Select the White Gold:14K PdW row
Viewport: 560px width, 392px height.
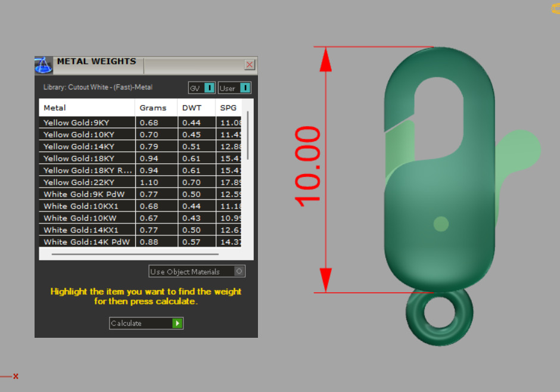tap(140, 242)
